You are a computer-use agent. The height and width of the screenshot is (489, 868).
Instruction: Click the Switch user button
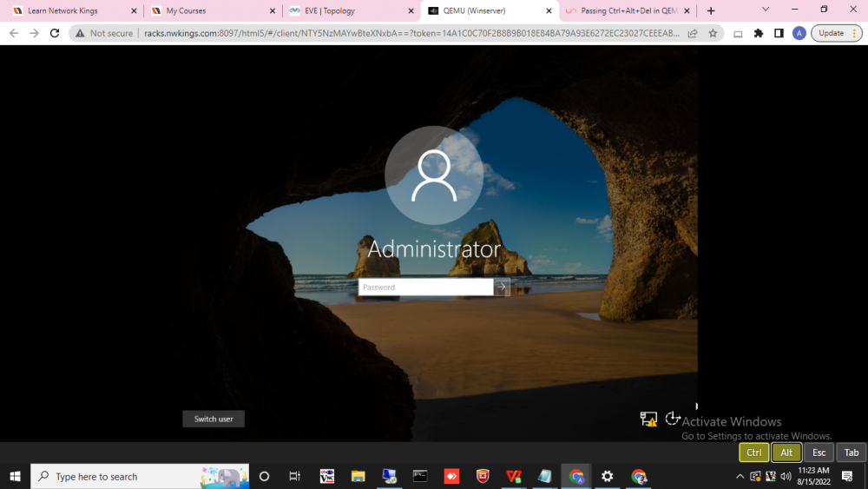(x=214, y=420)
